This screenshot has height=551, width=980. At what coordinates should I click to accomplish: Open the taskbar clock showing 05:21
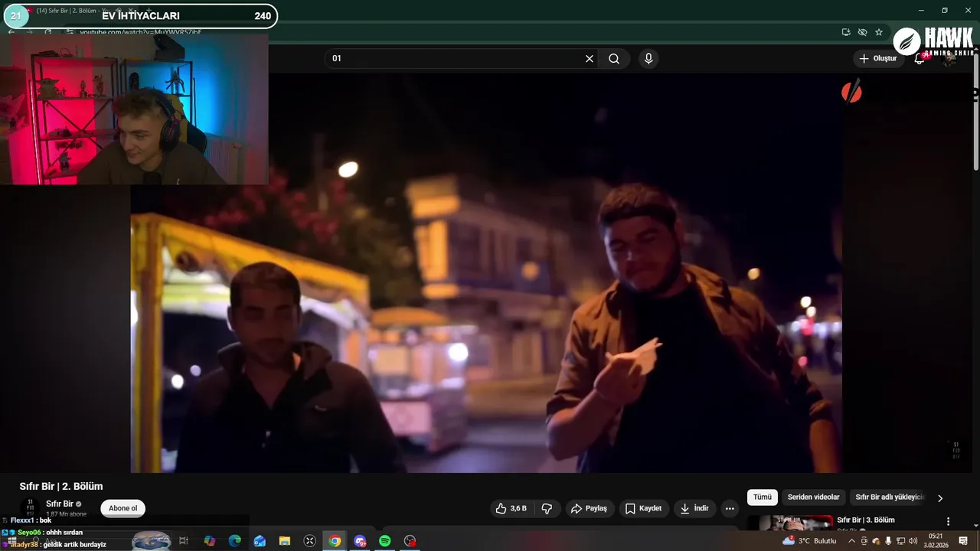935,541
